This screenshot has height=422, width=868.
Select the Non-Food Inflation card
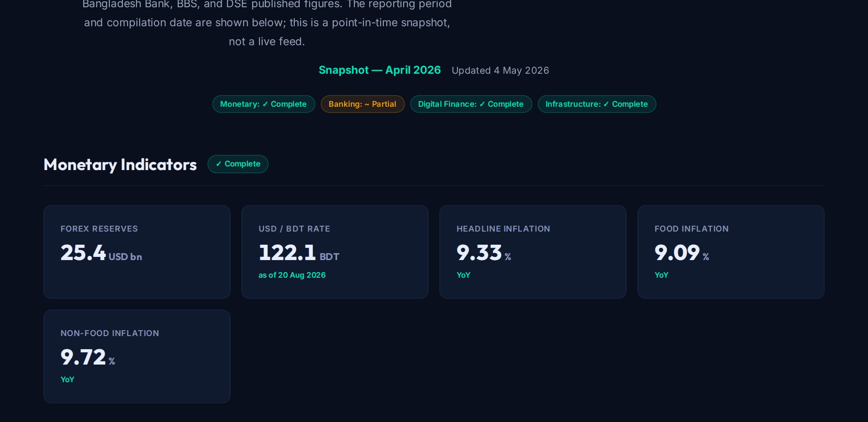coord(137,356)
